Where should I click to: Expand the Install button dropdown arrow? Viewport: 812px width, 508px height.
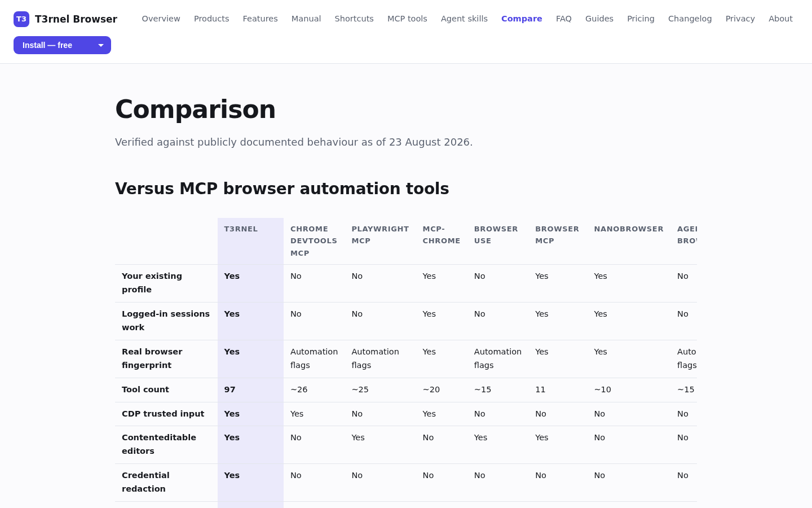tap(101, 45)
